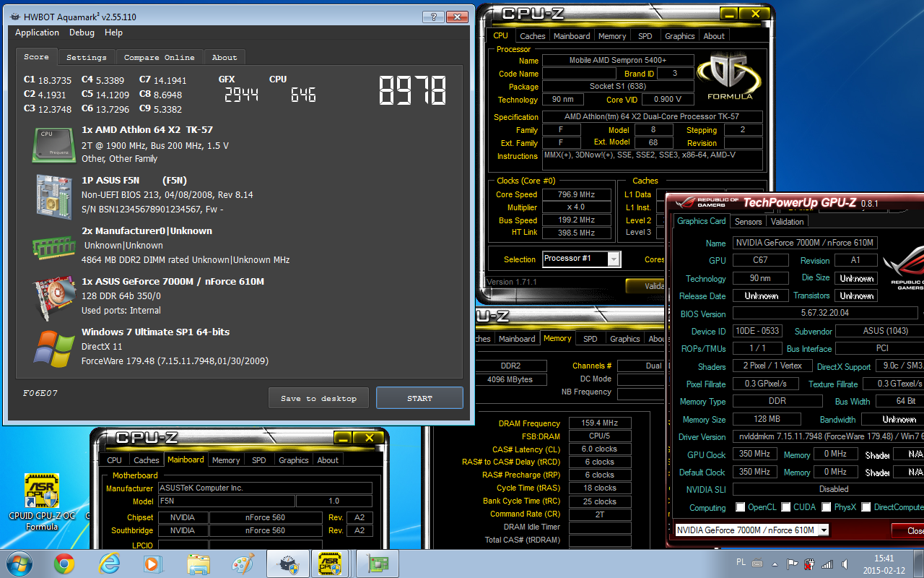Click the CPU score 646 in Aquamark
Screen dimensions: 924x578
pos(303,95)
